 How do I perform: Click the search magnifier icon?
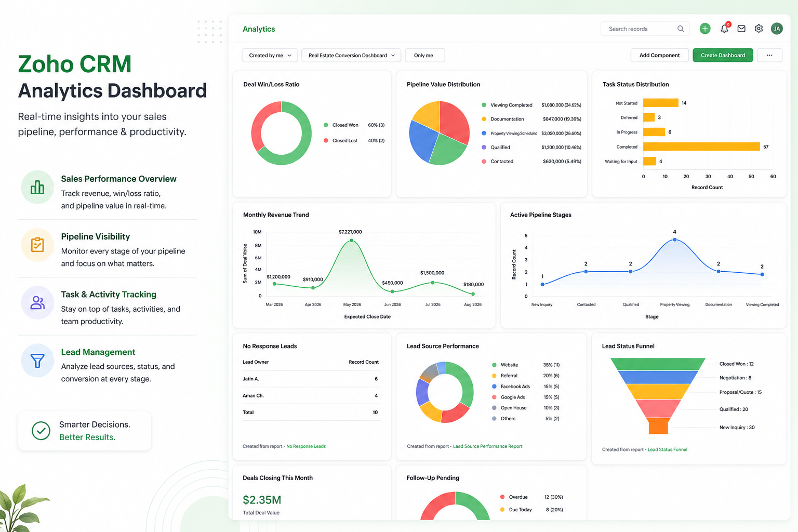[x=681, y=29]
